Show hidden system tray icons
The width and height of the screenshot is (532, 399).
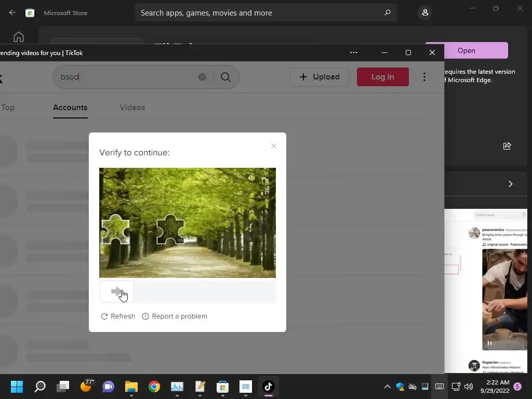click(387, 387)
